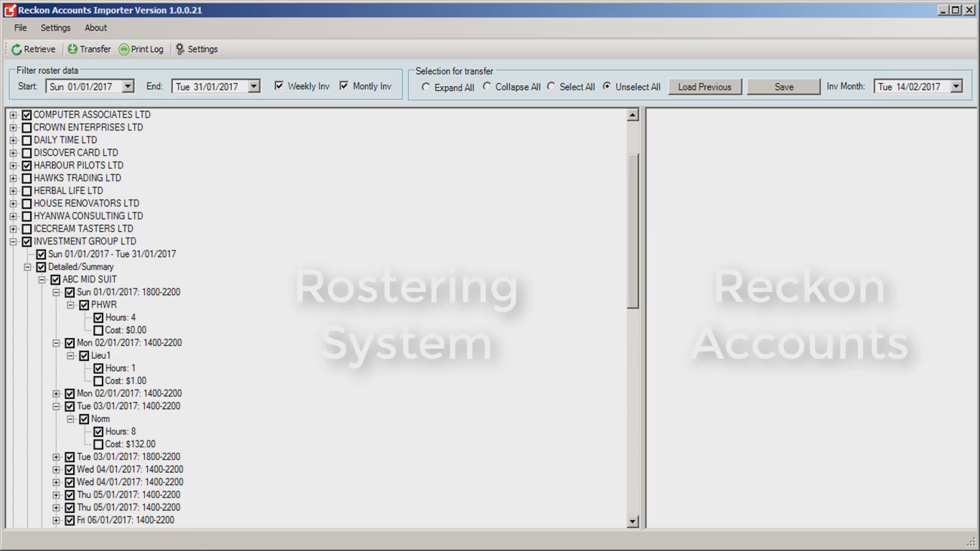Image resolution: width=980 pixels, height=551 pixels.
Task: Expand the HAWKS TRADING LTD node
Action: click(13, 179)
